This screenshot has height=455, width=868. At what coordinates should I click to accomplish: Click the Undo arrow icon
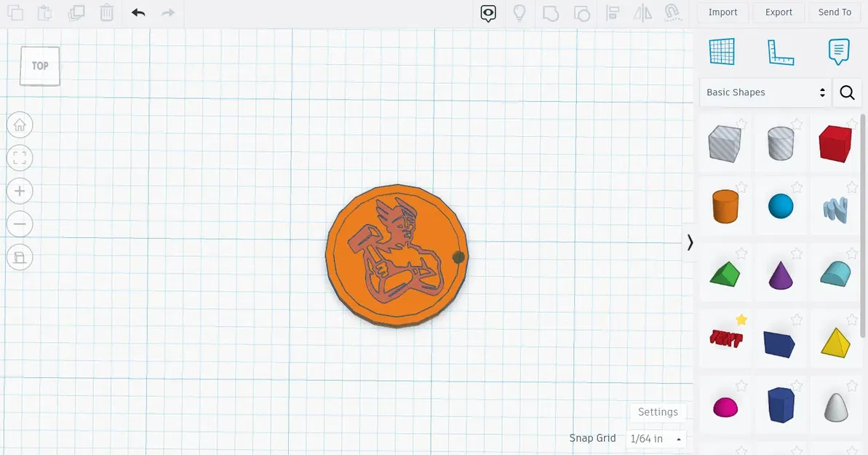click(138, 12)
